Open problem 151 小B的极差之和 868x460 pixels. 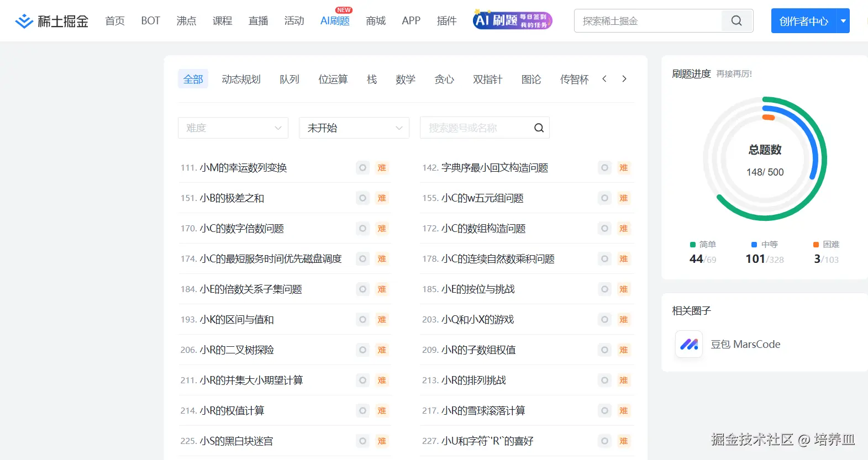click(232, 198)
